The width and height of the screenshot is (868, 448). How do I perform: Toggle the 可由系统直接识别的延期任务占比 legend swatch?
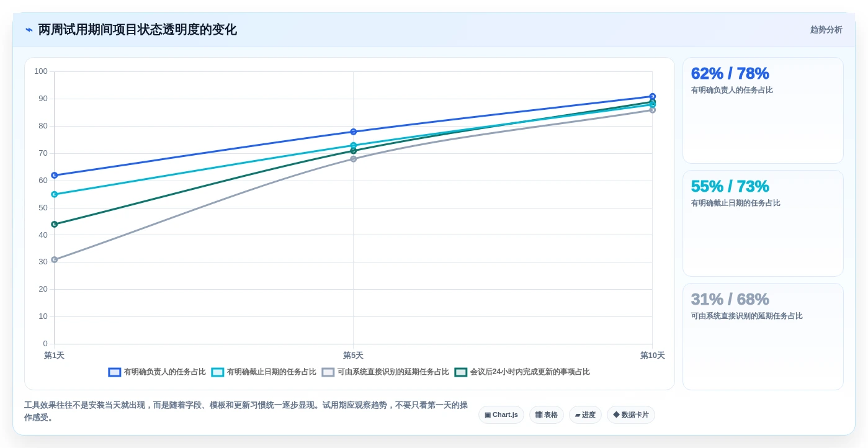click(x=328, y=372)
